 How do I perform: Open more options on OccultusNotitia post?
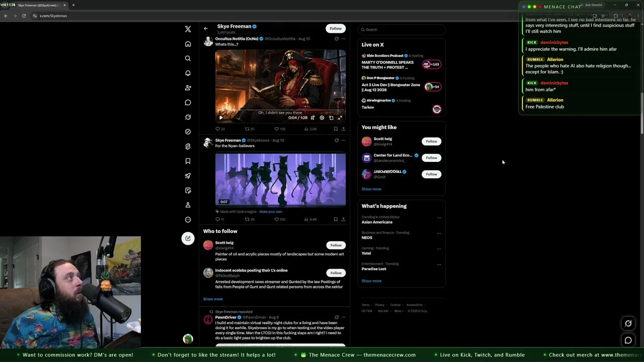point(344,39)
